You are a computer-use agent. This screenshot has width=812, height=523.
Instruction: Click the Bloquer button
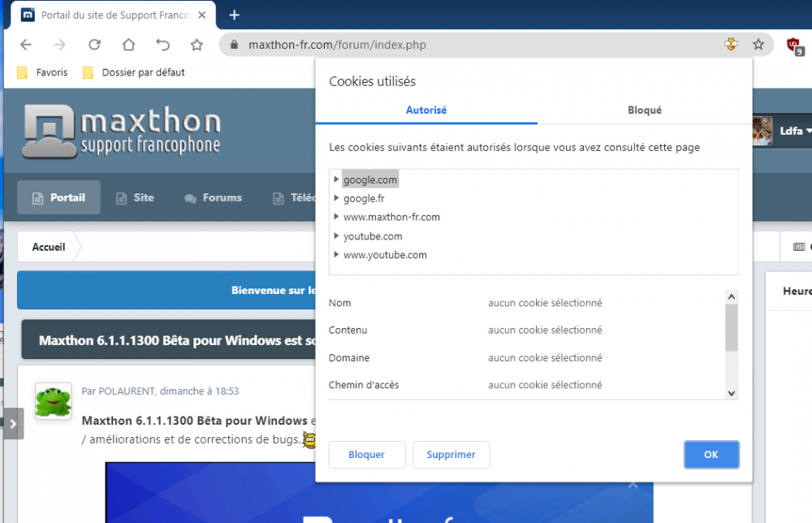coord(366,455)
